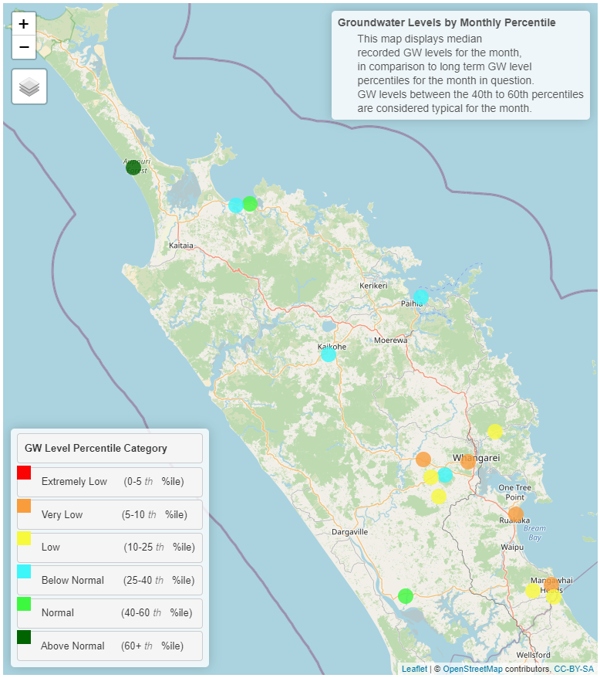Click the green marker on the north coast
This screenshot has width=600, height=677.
coord(250,203)
